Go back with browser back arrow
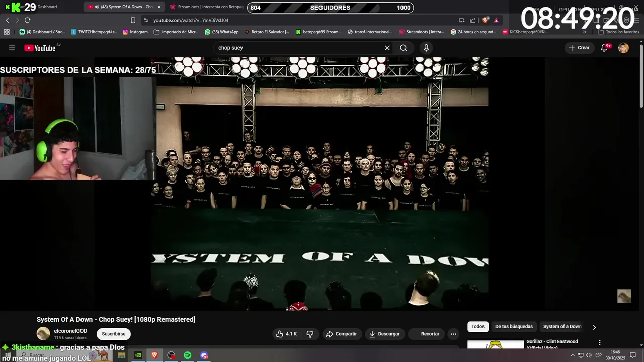The height and width of the screenshot is (362, 644). point(7,20)
